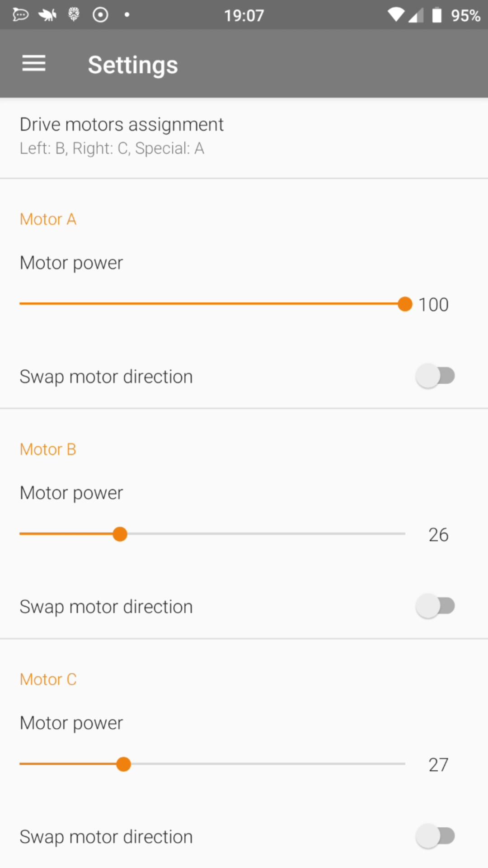Click the Motor A power slider handle

click(x=405, y=304)
